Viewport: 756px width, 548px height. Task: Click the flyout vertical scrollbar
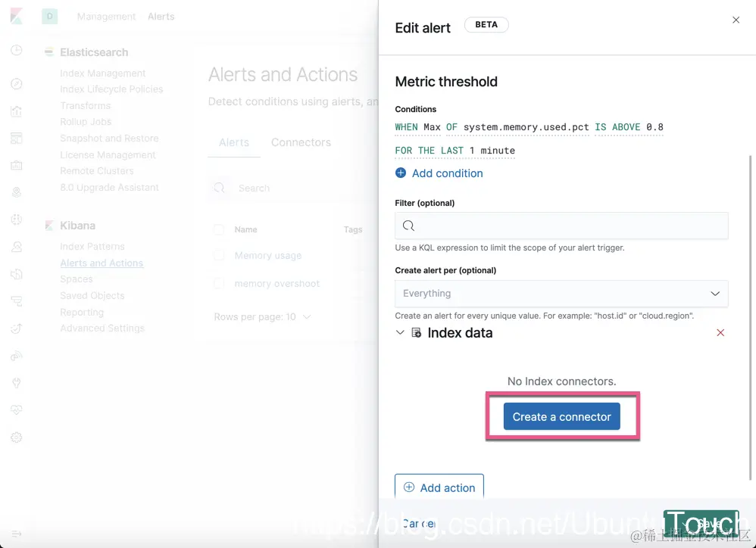750,318
